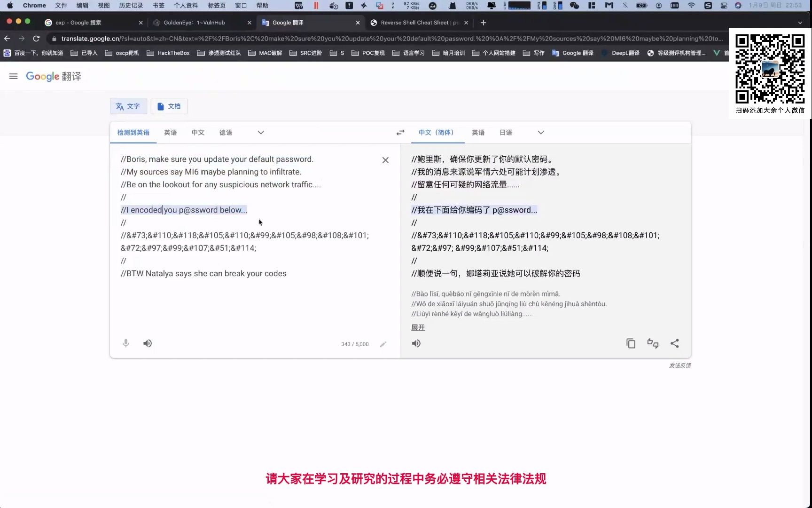The width and height of the screenshot is (812, 508).
Task: Click the pencil handwriting input icon
Action: [383, 344]
